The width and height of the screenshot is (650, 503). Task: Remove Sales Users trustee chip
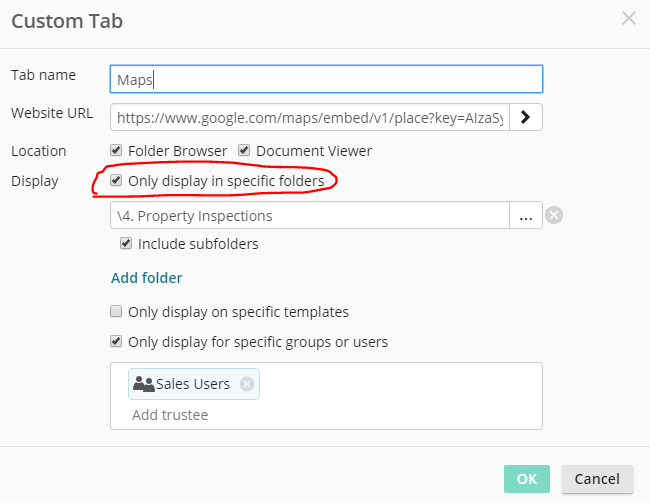(247, 384)
